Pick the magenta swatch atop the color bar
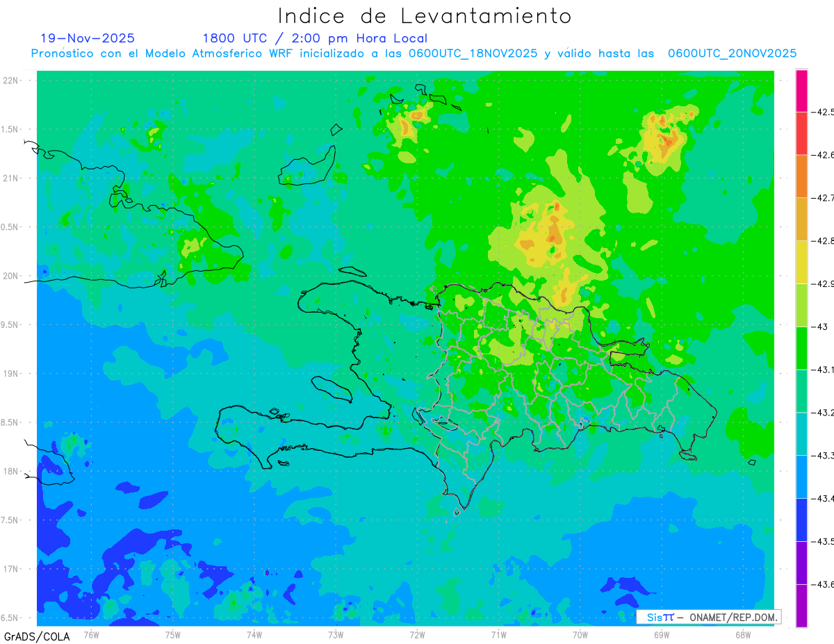 pyautogui.click(x=801, y=90)
